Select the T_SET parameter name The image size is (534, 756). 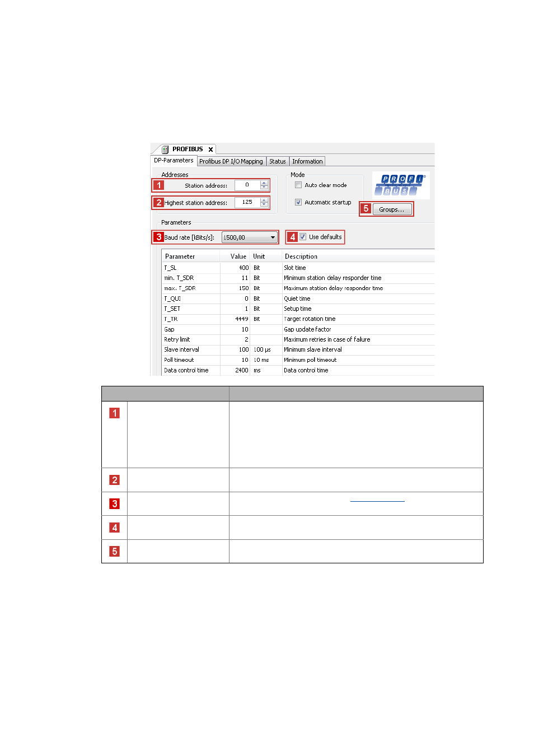[172, 309]
